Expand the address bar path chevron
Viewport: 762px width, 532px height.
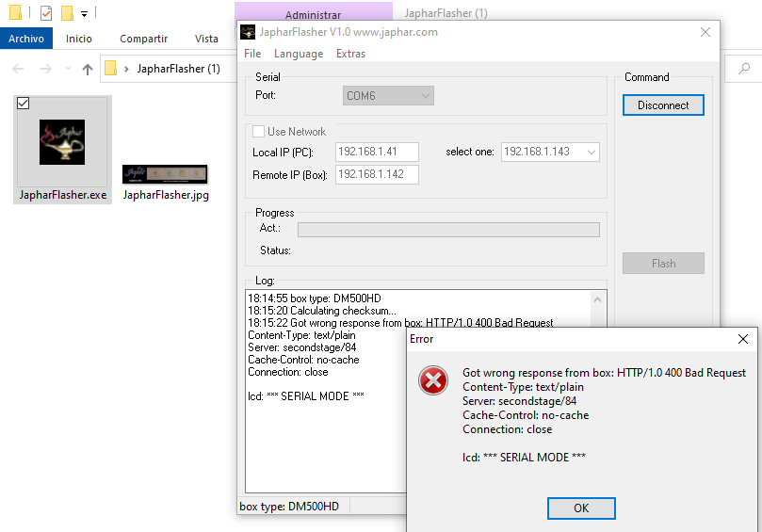tap(126, 69)
